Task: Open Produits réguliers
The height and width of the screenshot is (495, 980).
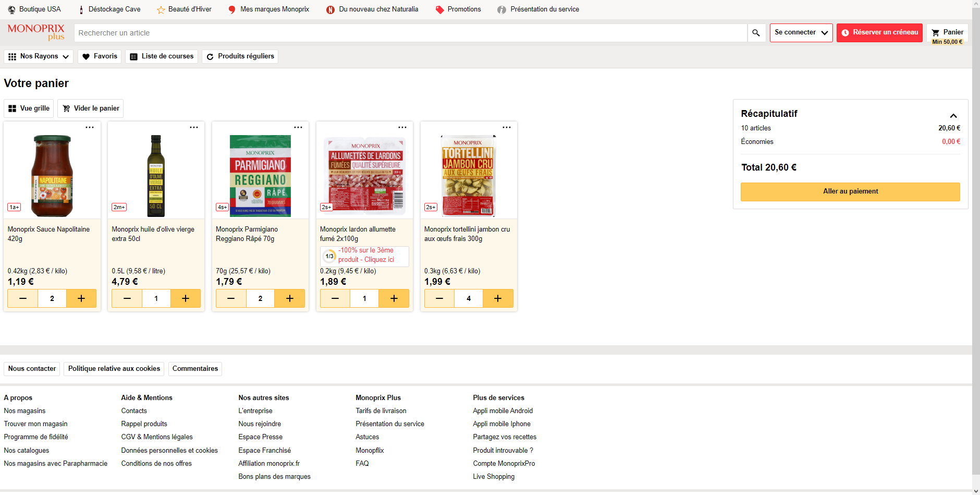Action: click(240, 56)
